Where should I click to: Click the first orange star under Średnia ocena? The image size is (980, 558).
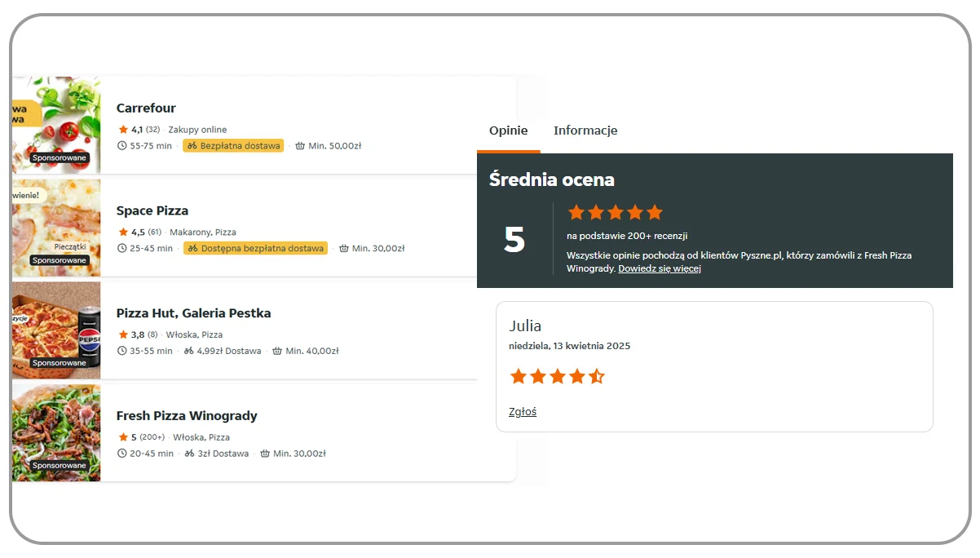coord(576,212)
